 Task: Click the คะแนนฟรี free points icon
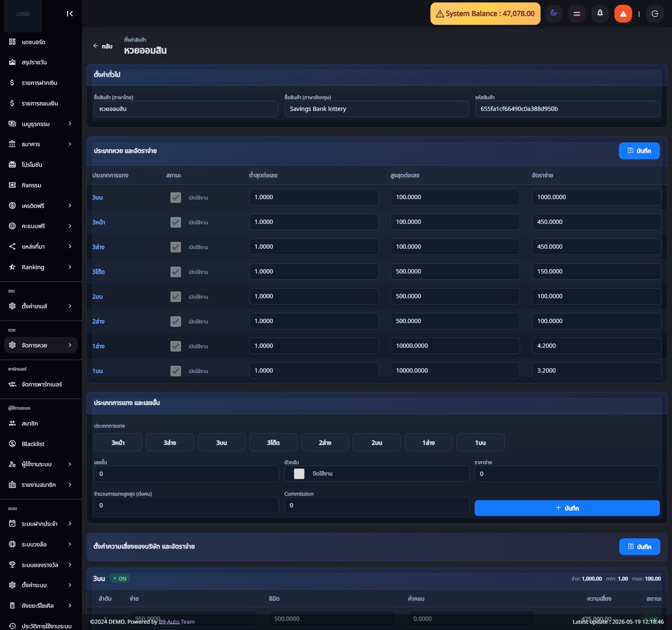(12, 226)
